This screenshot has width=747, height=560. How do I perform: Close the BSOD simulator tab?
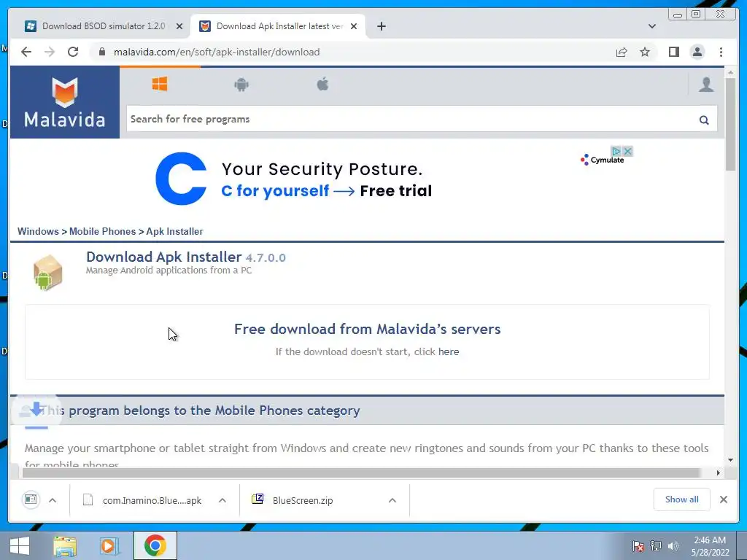[179, 26]
